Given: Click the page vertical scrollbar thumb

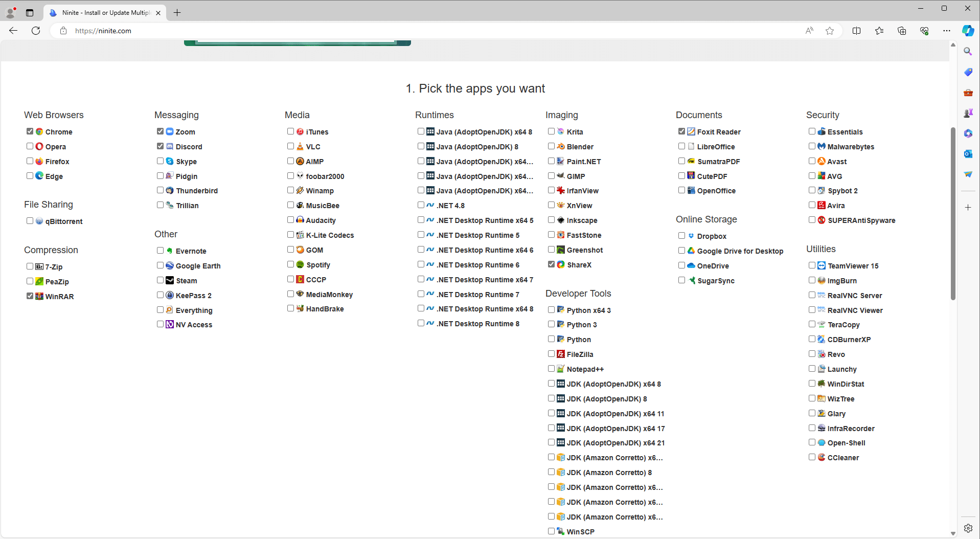Looking at the screenshot, I should pyautogui.click(x=953, y=214).
